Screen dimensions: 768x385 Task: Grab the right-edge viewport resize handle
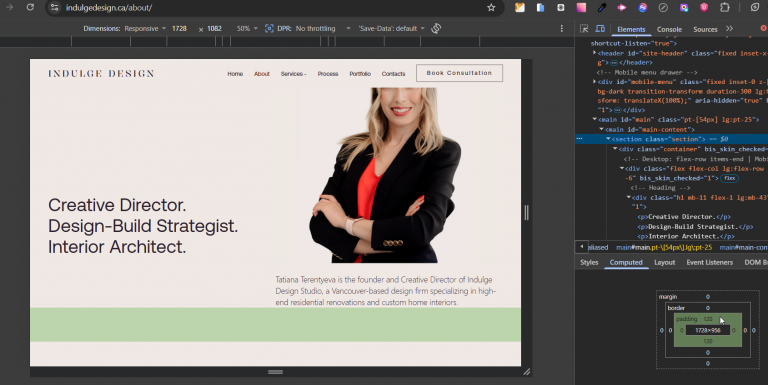coord(527,213)
